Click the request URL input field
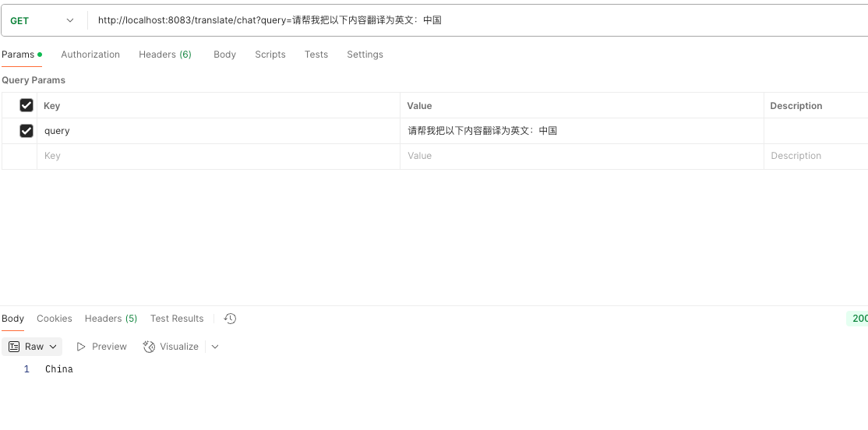868x430 pixels. point(468,20)
